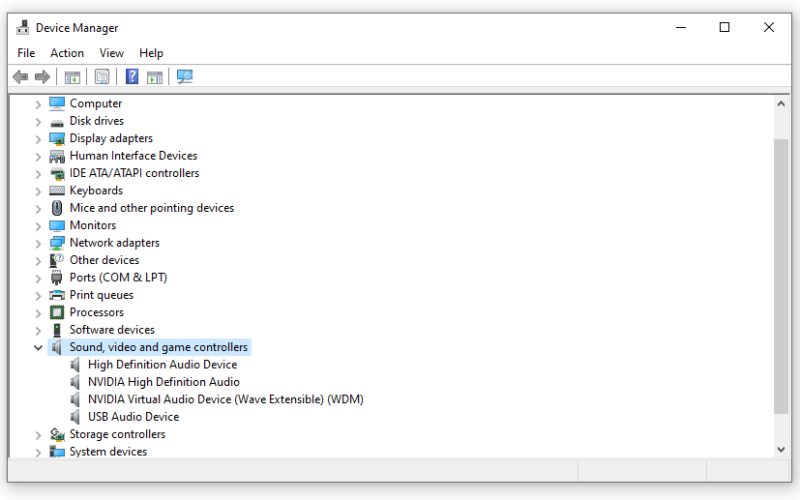800x500 pixels.
Task: Click the Keyboards category icon
Action: (57, 191)
